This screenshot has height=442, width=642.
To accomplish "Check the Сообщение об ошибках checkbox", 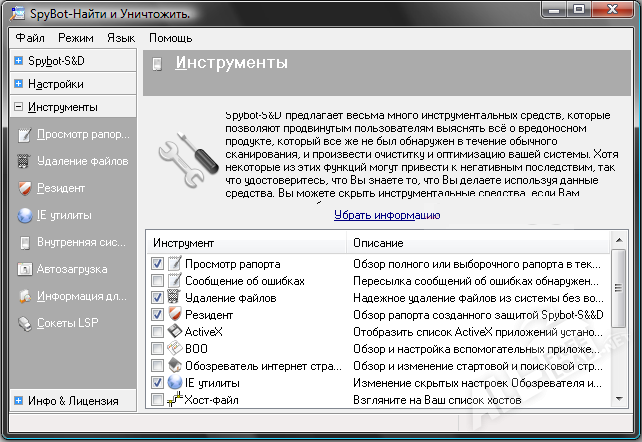I will pyautogui.click(x=157, y=280).
